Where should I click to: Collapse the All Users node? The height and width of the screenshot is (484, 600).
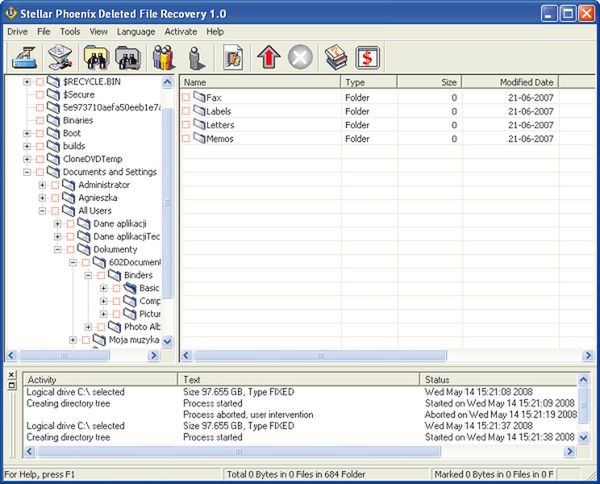tap(42, 211)
